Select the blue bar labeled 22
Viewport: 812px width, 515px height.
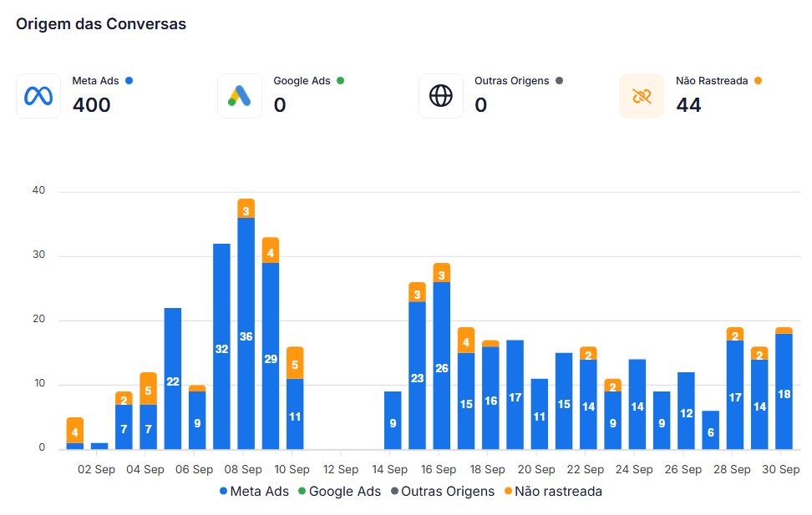pos(173,378)
